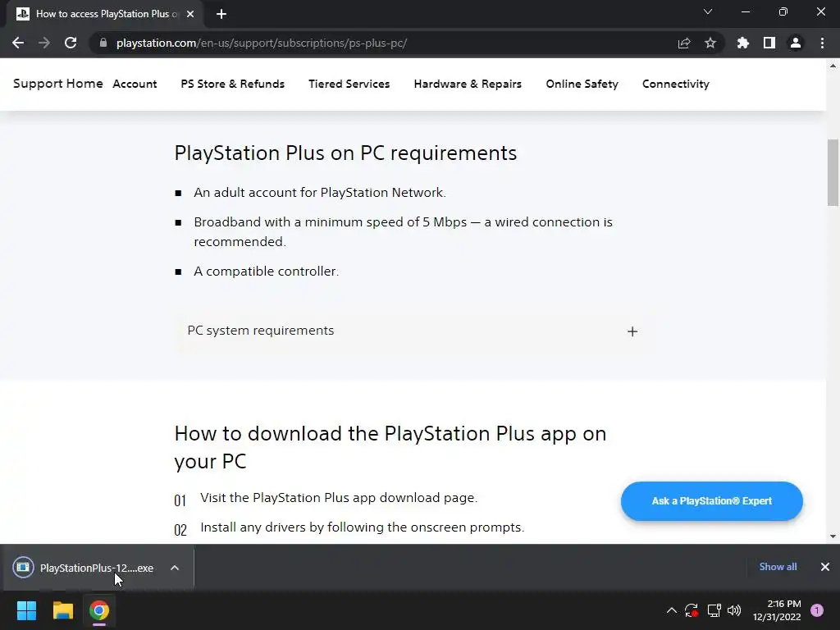The width and height of the screenshot is (840, 630).
Task: Reload the PlayStation support page
Action: (71, 43)
